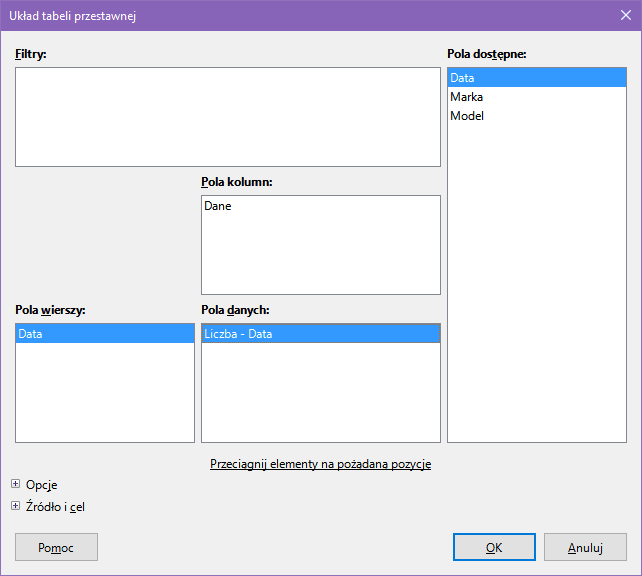
Task: Click inside the empty Filtry box
Action: pyautogui.click(x=228, y=116)
